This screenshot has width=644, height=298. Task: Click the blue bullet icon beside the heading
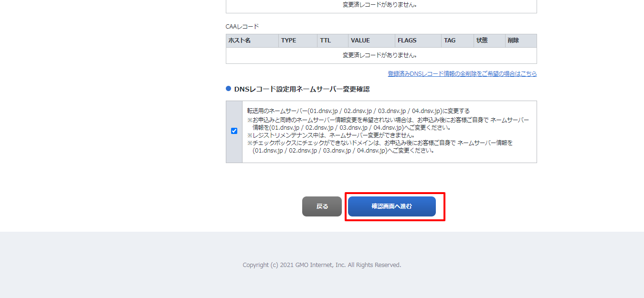[x=228, y=89]
